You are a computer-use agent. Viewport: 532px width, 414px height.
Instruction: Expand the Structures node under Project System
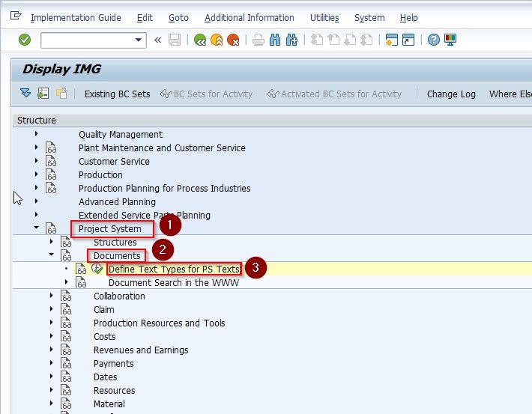coord(51,242)
